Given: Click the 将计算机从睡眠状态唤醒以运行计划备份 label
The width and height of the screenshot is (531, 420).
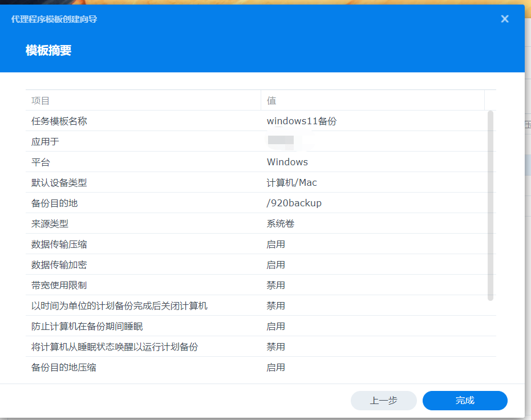Looking at the screenshot, I should point(115,347).
